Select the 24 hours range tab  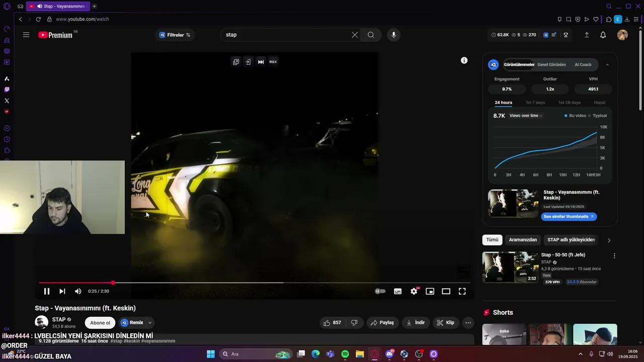click(503, 103)
